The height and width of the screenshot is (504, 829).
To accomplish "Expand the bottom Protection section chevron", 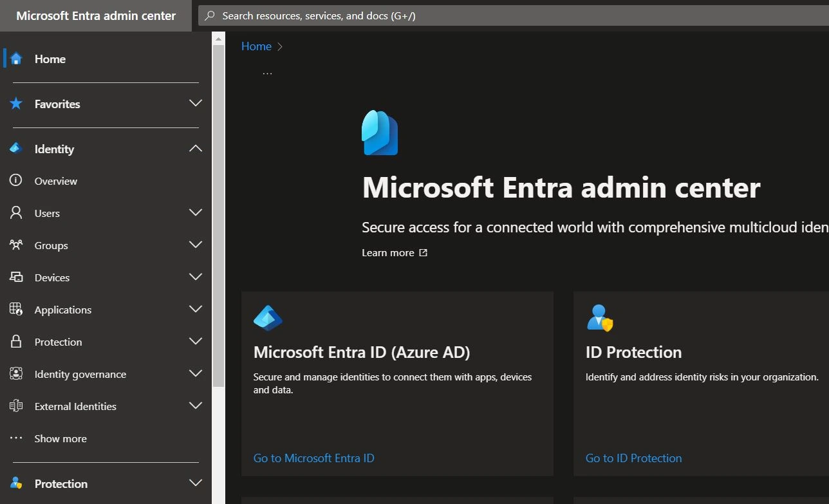I will [x=196, y=483].
